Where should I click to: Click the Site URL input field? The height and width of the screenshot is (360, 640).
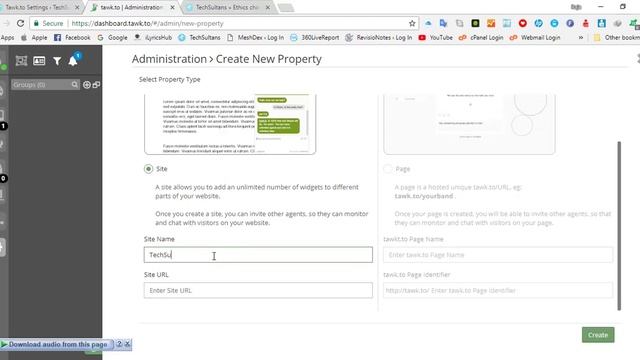point(258,290)
